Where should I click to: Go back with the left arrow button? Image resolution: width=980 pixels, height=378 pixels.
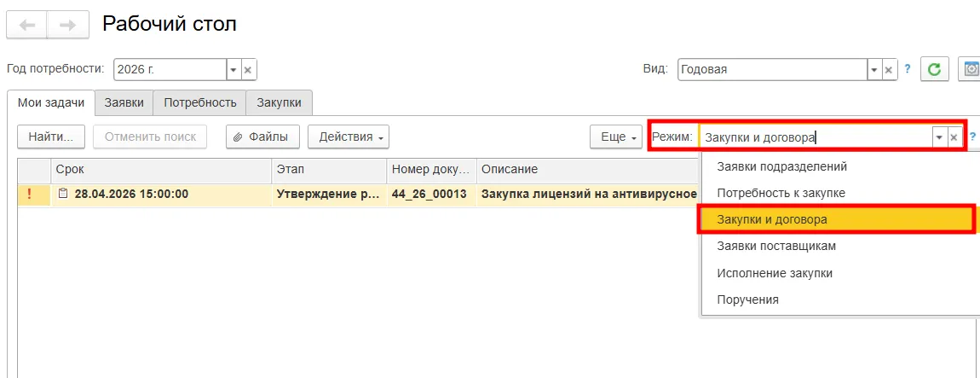26,26
